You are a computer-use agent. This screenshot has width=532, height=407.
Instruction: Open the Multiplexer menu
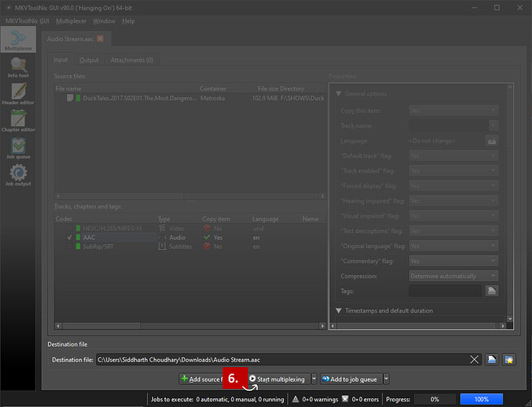(70, 20)
